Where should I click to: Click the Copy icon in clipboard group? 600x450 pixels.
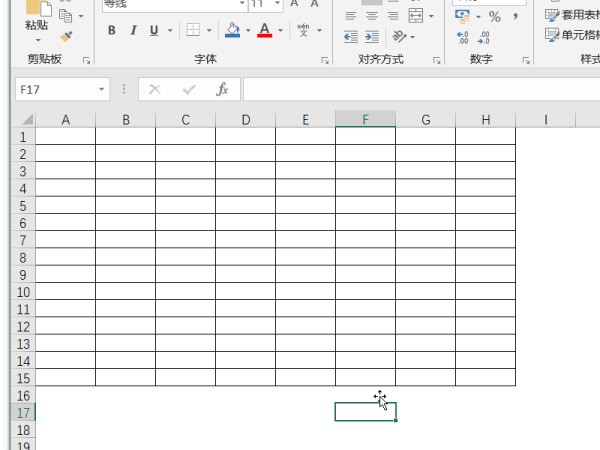click(x=66, y=16)
